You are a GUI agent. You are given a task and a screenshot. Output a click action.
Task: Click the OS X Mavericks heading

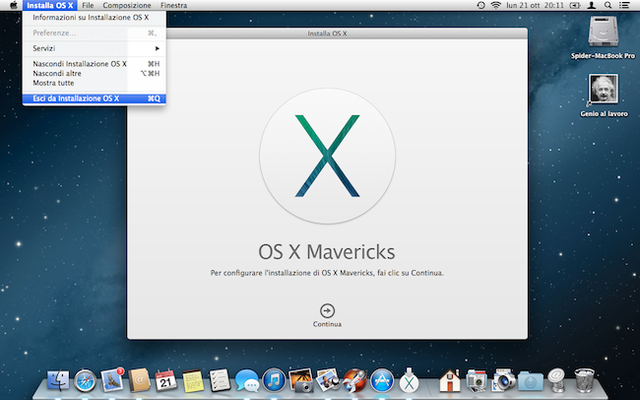point(327,252)
